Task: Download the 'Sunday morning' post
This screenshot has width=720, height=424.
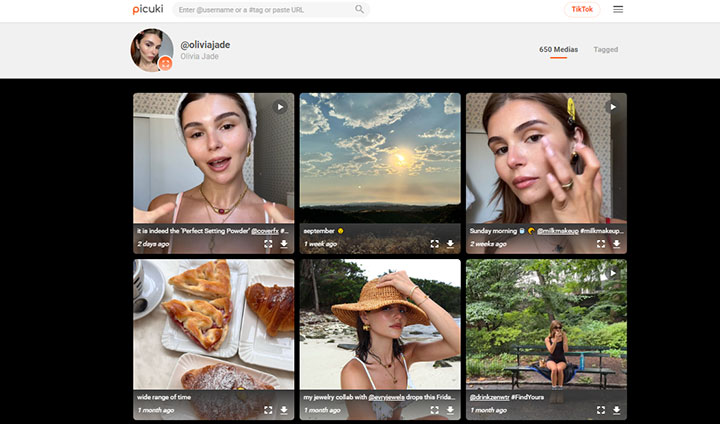Action: tap(617, 244)
